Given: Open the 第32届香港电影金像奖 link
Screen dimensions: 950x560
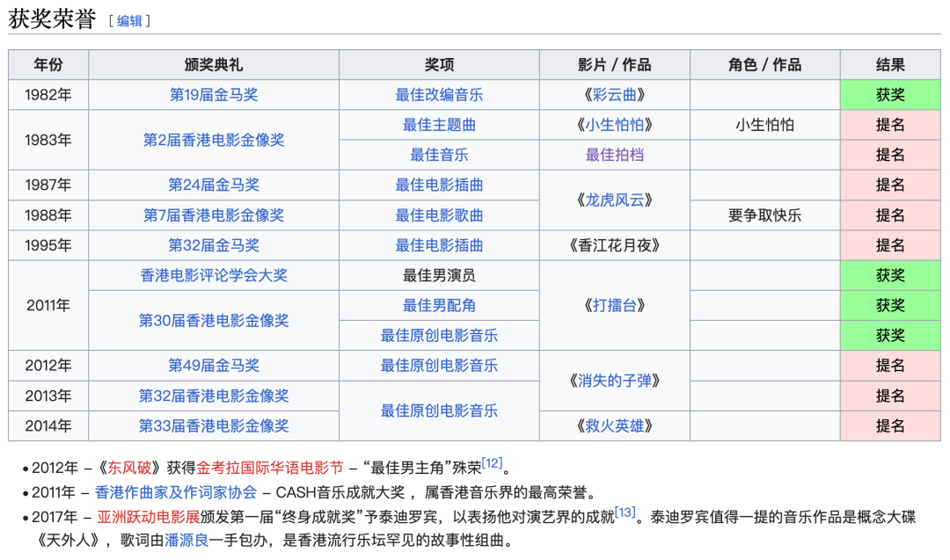Looking at the screenshot, I should pos(214,396).
